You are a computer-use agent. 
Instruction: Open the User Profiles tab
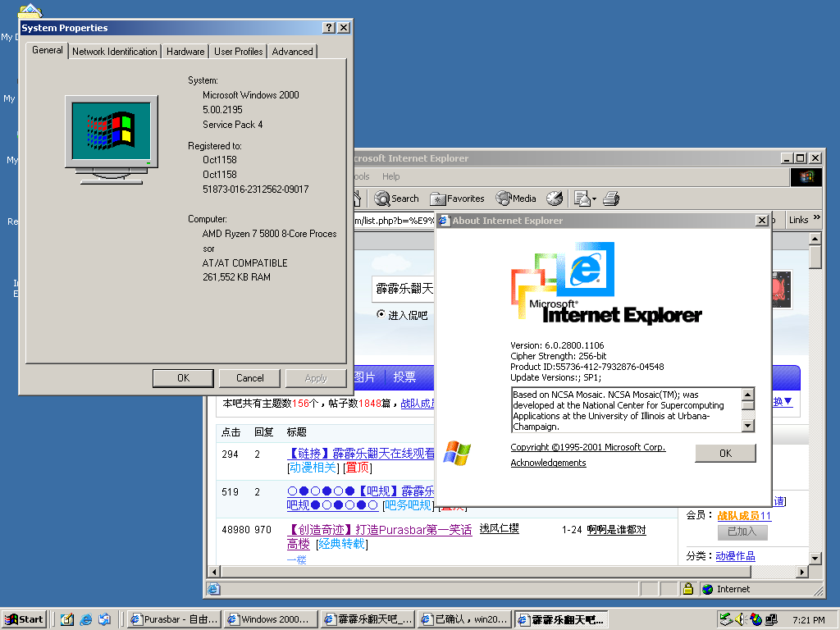coord(239,52)
